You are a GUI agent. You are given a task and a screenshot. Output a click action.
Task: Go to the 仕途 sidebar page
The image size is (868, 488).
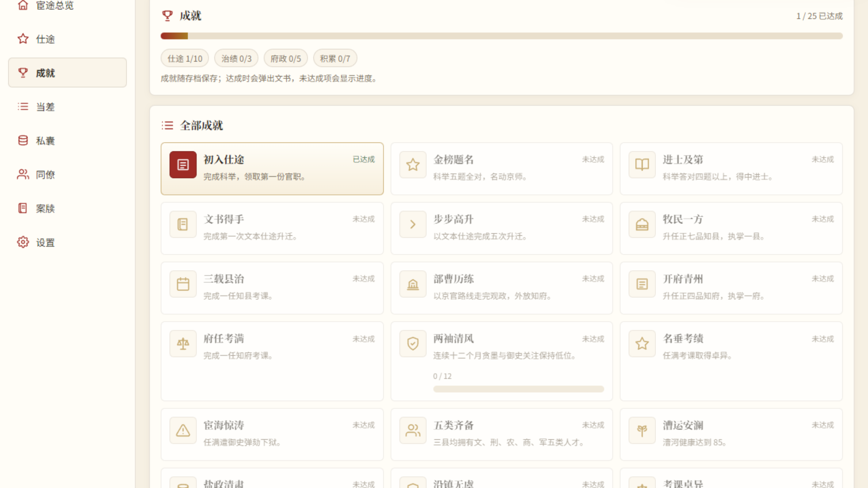click(x=67, y=39)
